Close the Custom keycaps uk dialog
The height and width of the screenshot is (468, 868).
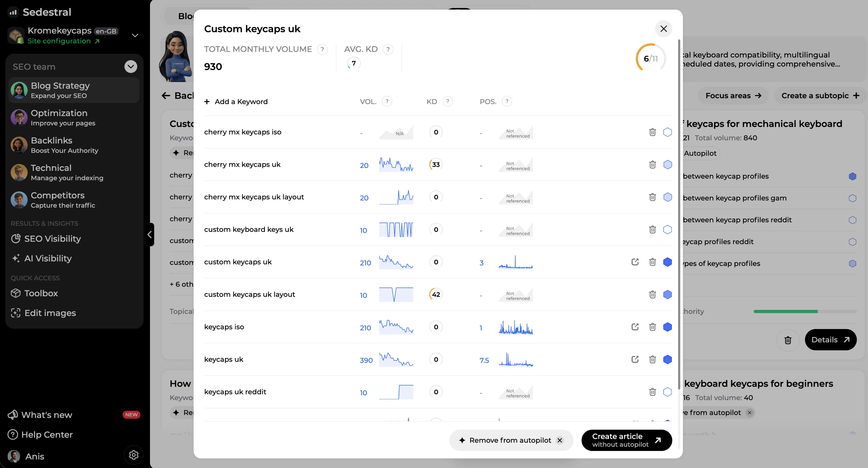coord(663,29)
